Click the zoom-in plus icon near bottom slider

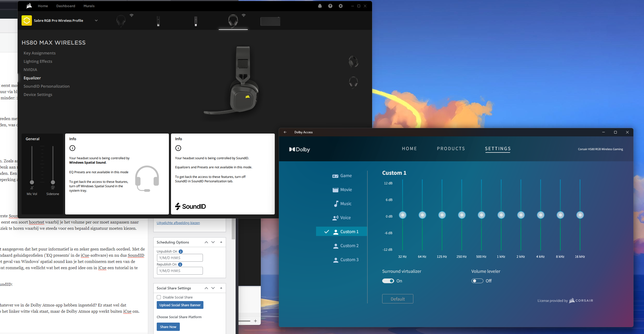(255, 321)
